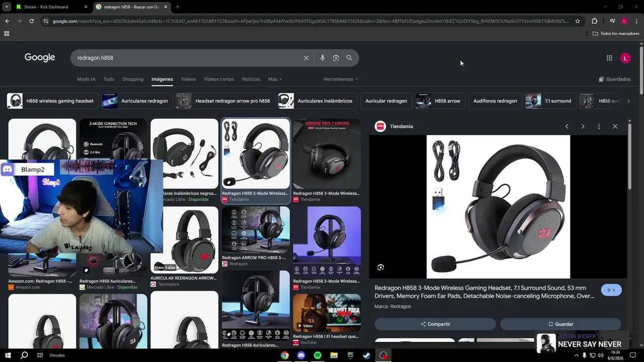The width and height of the screenshot is (644, 362).
Task: Open the YouTube headset video result thumbnail
Action: pyautogui.click(x=327, y=313)
